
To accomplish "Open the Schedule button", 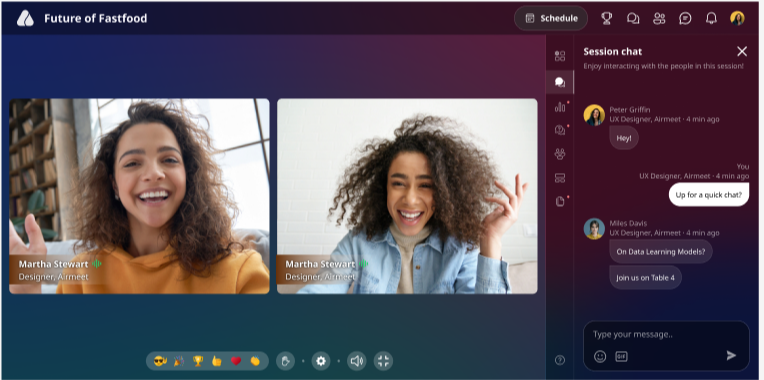I will click(551, 19).
